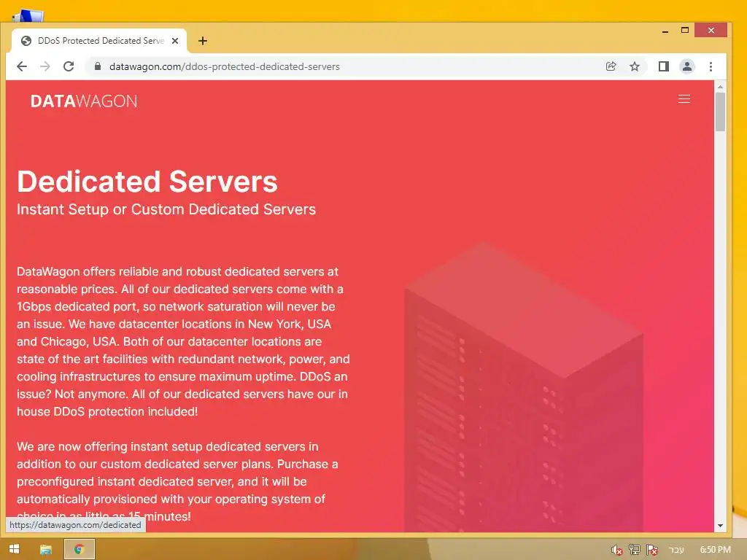Click the page scrollbar up arrow

coord(720,87)
